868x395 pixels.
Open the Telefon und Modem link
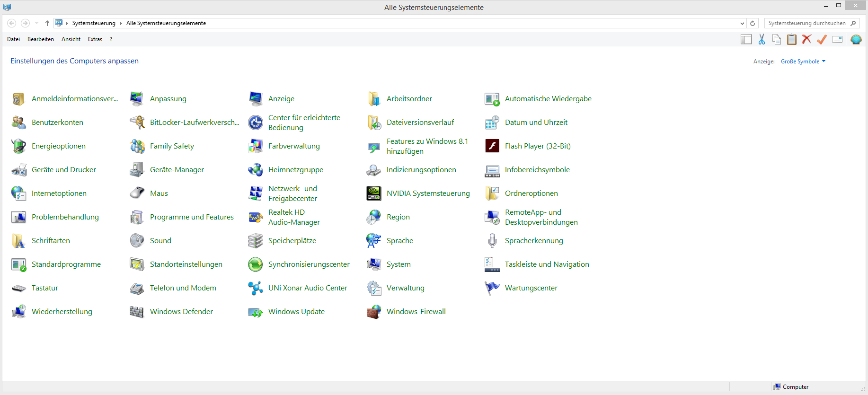pyautogui.click(x=183, y=288)
